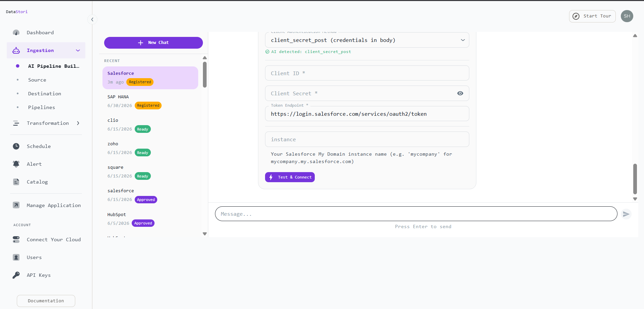Click the send message arrow icon
The width and height of the screenshot is (644, 309).
click(x=626, y=214)
